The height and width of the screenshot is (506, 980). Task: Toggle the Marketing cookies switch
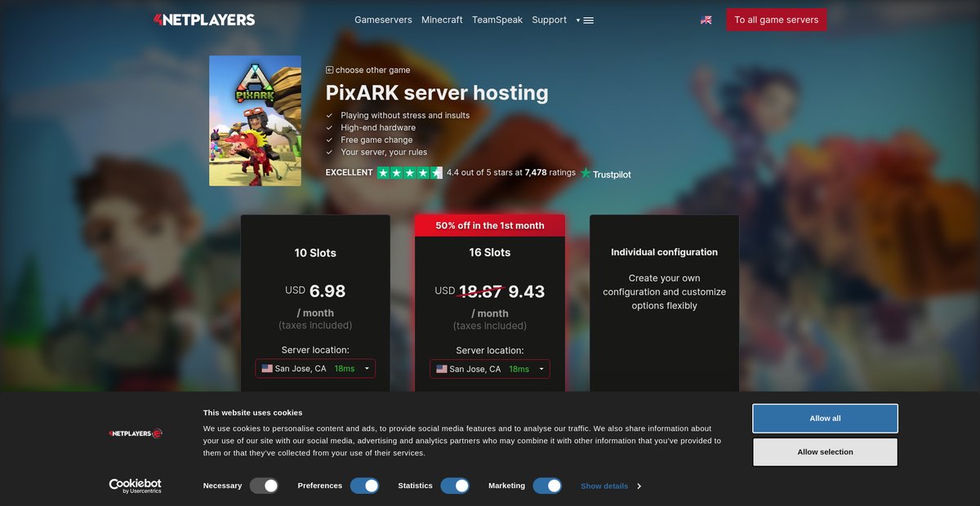pyautogui.click(x=547, y=486)
